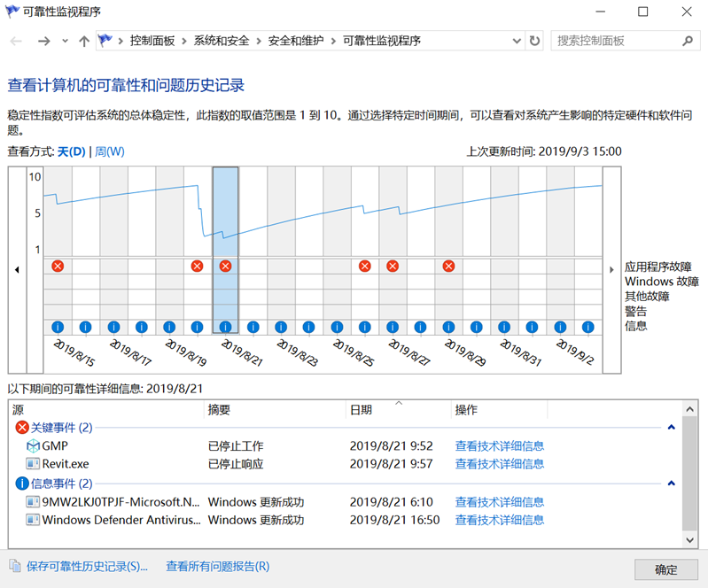The width and height of the screenshot is (708, 588).
Task: Click the info icon for 2019/8/23
Action: 281,327
